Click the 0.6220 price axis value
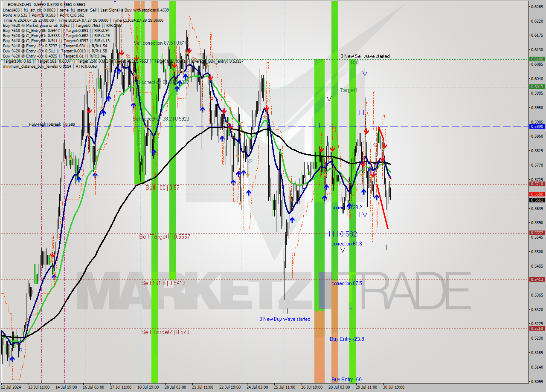546x392 pixels. 537,21
